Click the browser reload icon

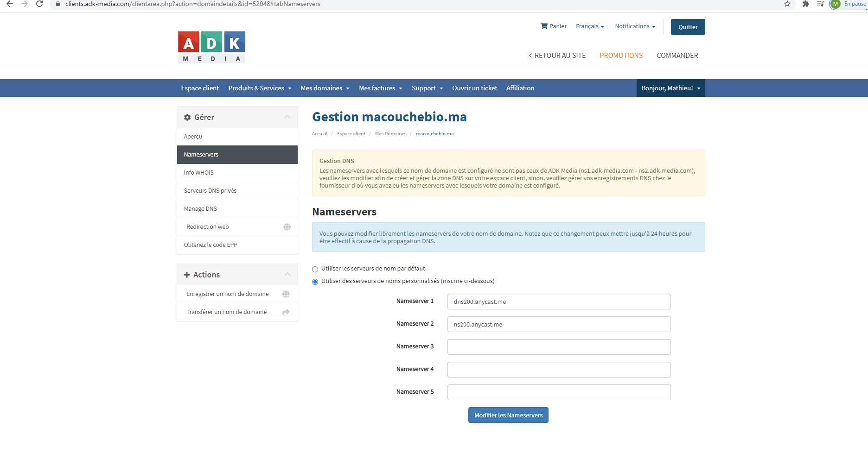[39, 4]
